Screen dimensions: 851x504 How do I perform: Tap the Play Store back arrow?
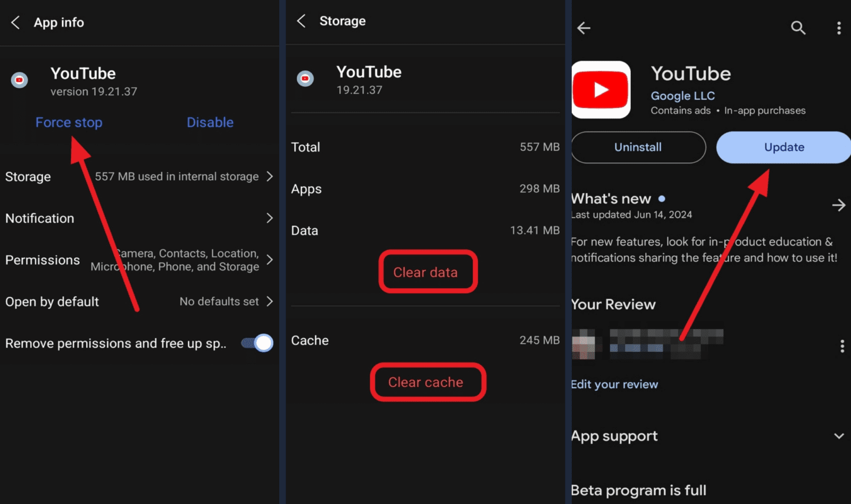[x=584, y=28]
